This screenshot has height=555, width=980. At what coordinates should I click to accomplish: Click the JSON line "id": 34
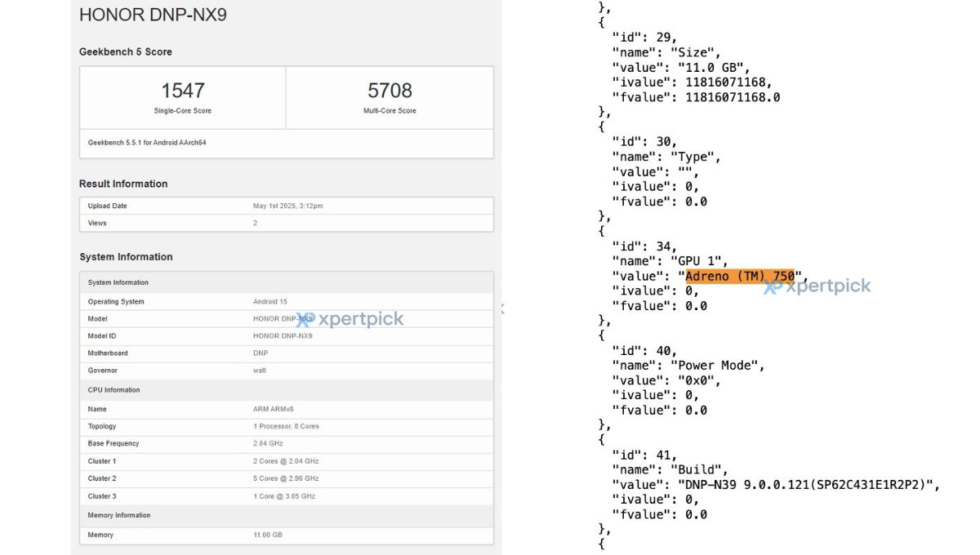click(644, 246)
